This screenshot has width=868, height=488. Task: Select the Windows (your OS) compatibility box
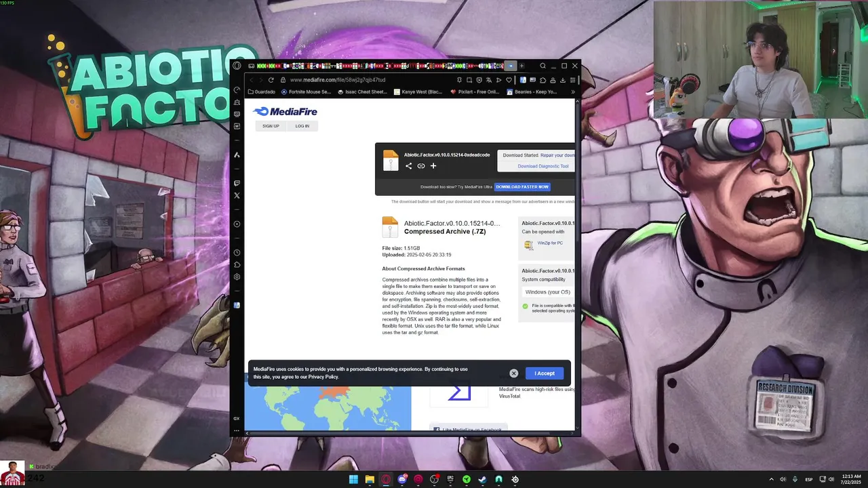click(548, 292)
